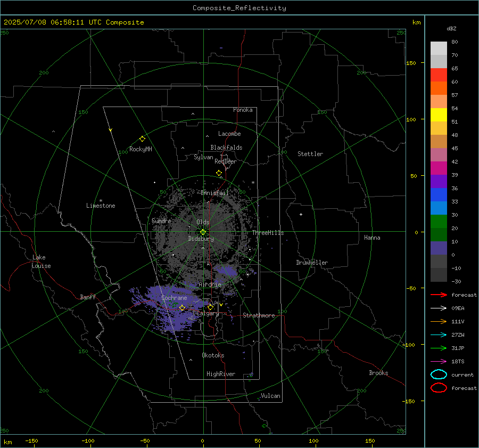This screenshot has width=479, height=448.
Task: Click the Stettler city label
Action: [x=310, y=154]
